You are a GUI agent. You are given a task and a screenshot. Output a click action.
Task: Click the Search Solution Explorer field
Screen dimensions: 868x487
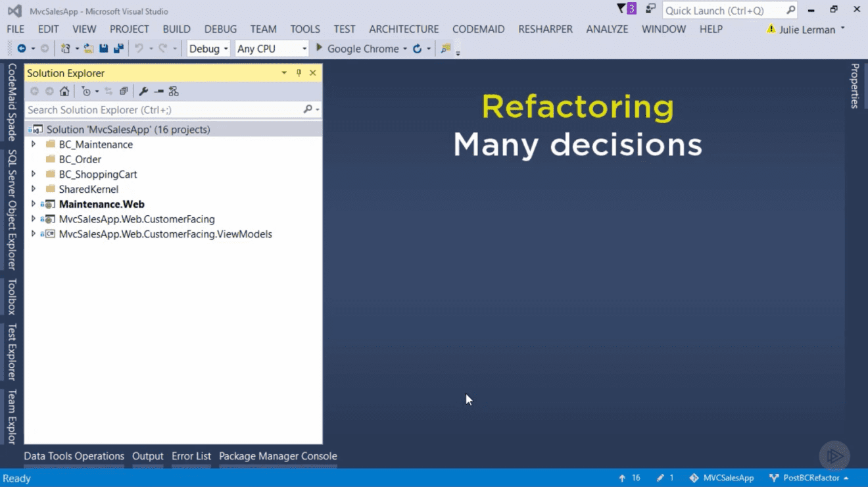click(151, 110)
